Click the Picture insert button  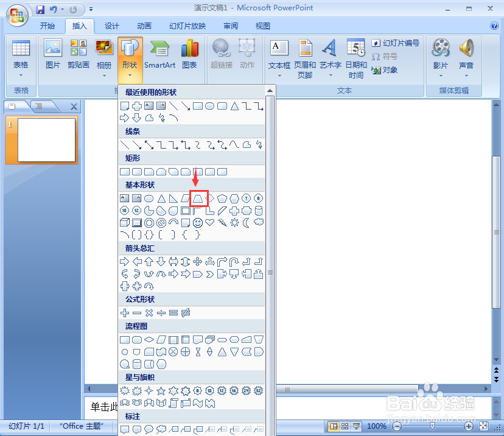53,55
